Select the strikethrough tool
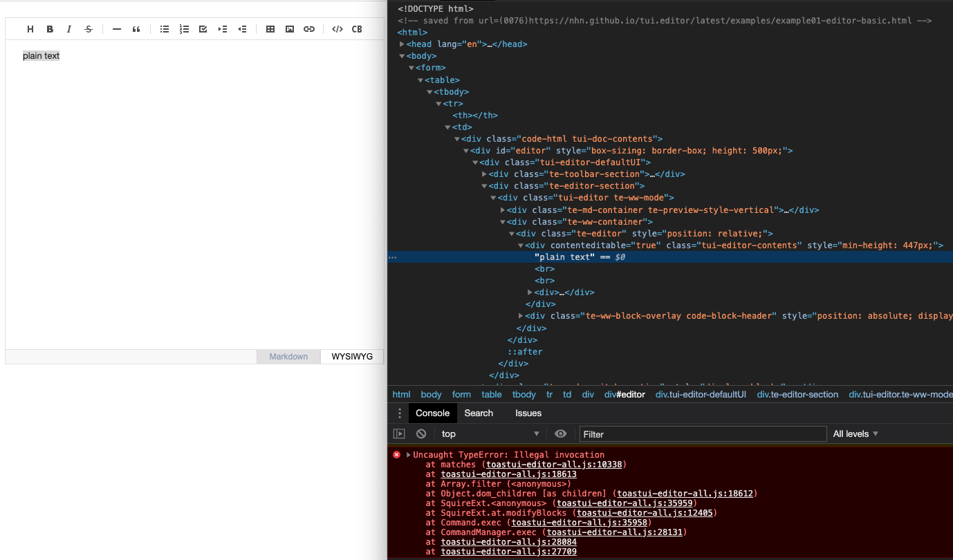 click(89, 29)
